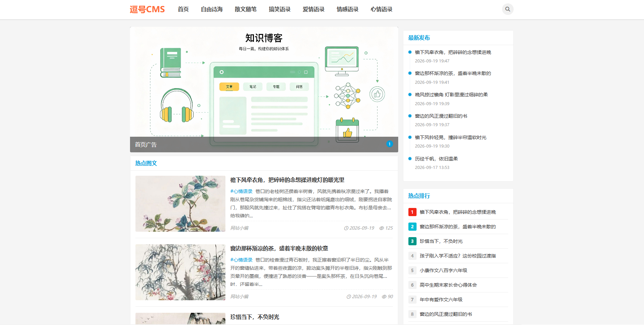Click 网站小编 author under first article

(x=239, y=228)
